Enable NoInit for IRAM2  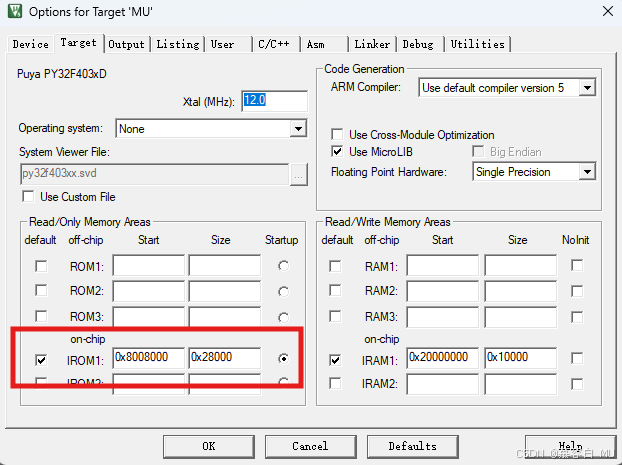577,384
